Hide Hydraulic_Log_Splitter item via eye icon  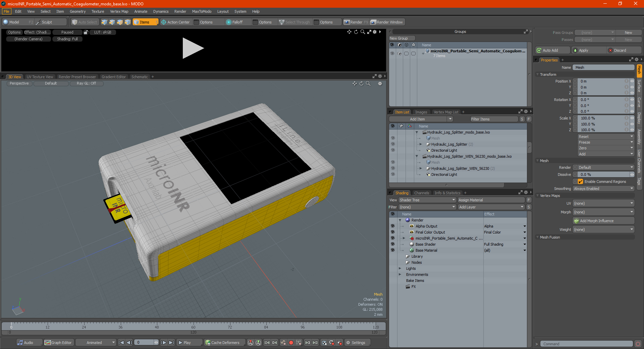(x=393, y=144)
